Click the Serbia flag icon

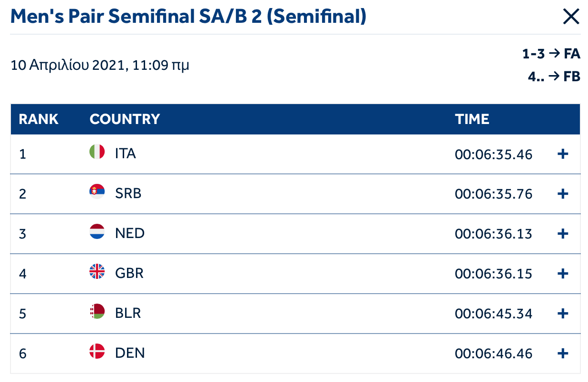[x=97, y=191]
